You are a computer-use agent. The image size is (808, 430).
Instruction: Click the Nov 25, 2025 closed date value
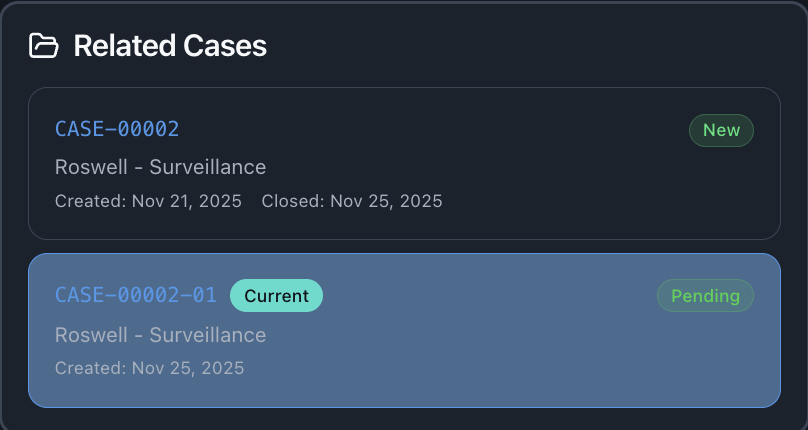(x=386, y=201)
